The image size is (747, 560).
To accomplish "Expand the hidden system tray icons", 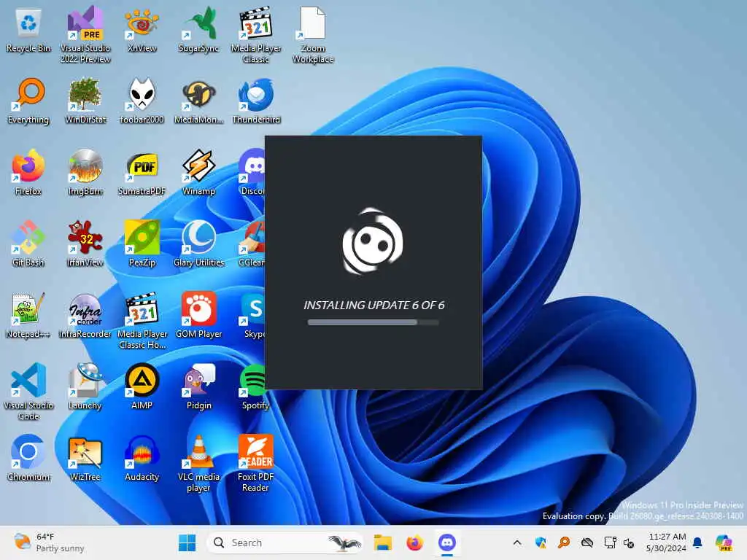I will [517, 542].
